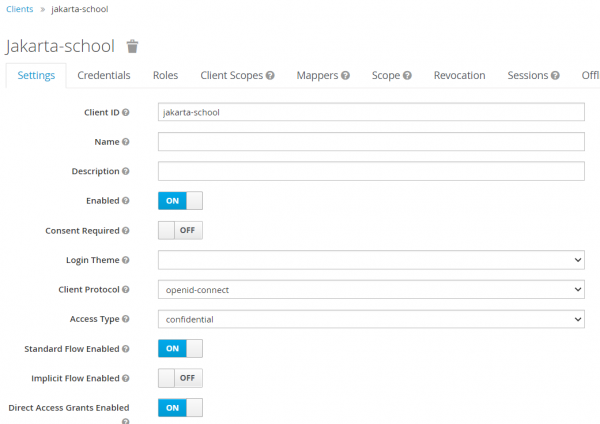Click help icon next to Client ID
This screenshot has height=424, width=600.
point(126,113)
